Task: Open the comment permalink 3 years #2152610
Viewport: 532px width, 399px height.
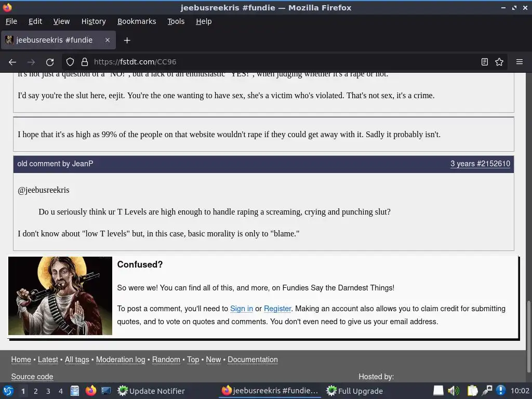Action: tap(480, 164)
